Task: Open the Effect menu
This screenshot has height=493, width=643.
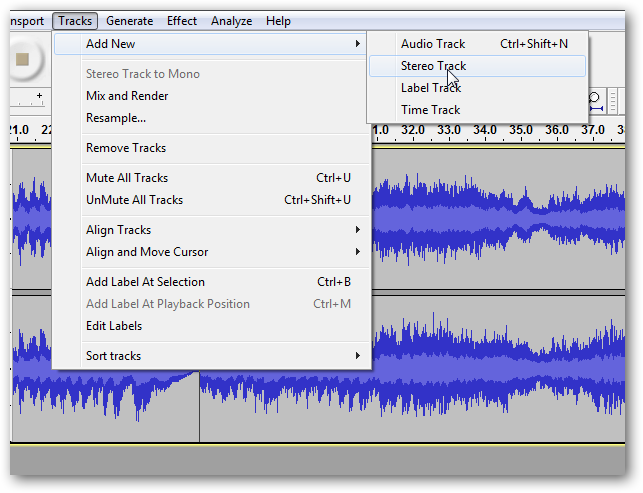Action: pos(182,21)
